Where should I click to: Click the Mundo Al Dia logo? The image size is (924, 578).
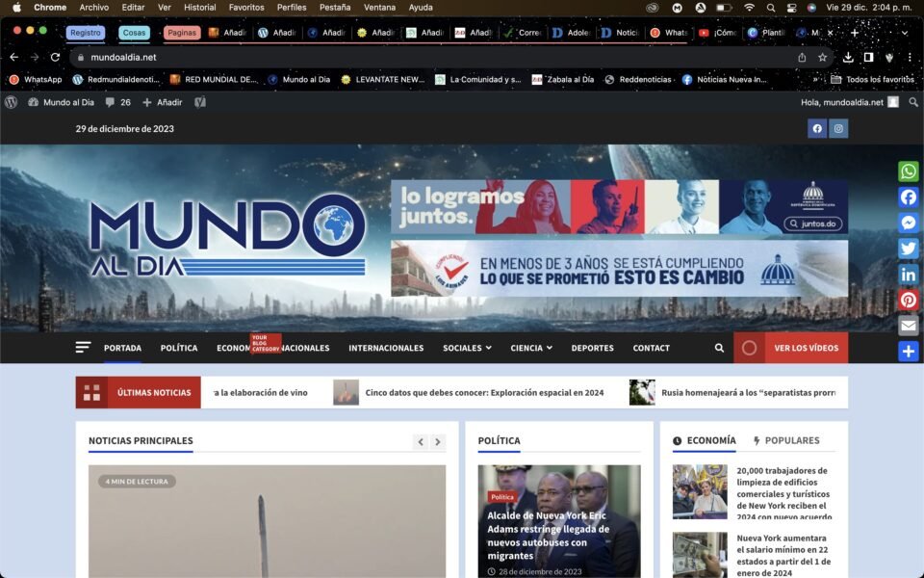(227, 236)
